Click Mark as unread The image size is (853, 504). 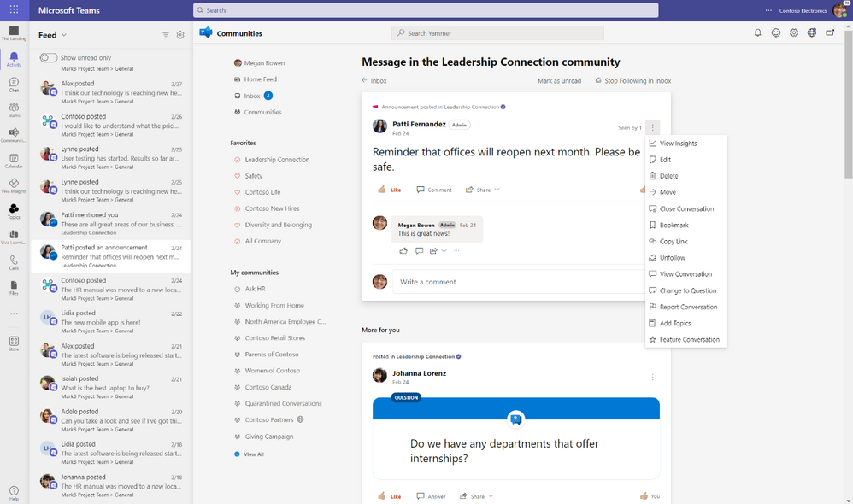559,81
